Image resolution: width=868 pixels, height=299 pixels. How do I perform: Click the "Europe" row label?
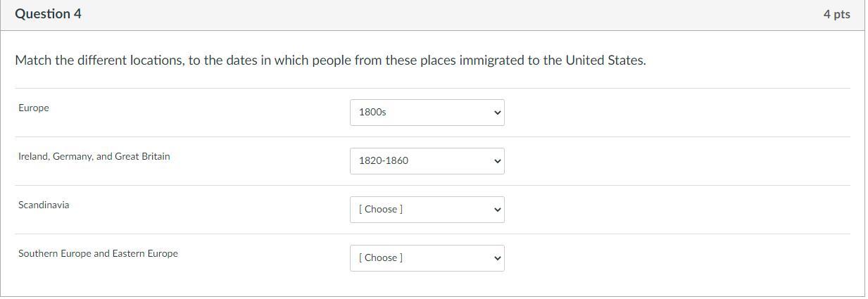point(34,108)
